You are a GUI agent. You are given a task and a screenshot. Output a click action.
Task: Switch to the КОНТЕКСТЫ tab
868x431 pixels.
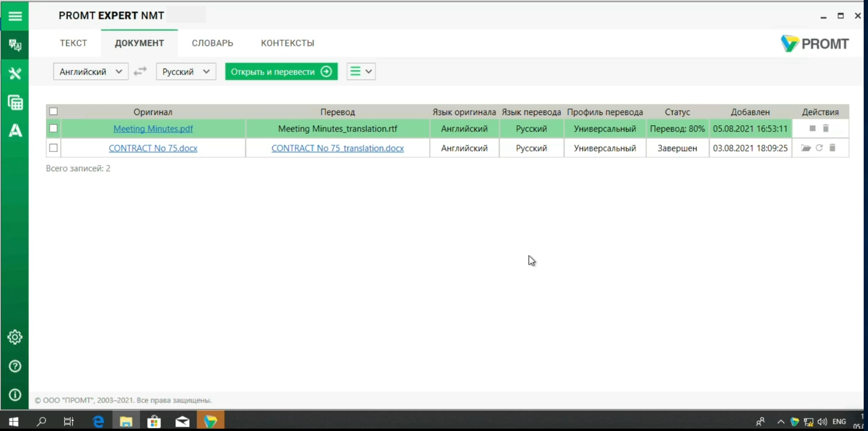coord(288,43)
